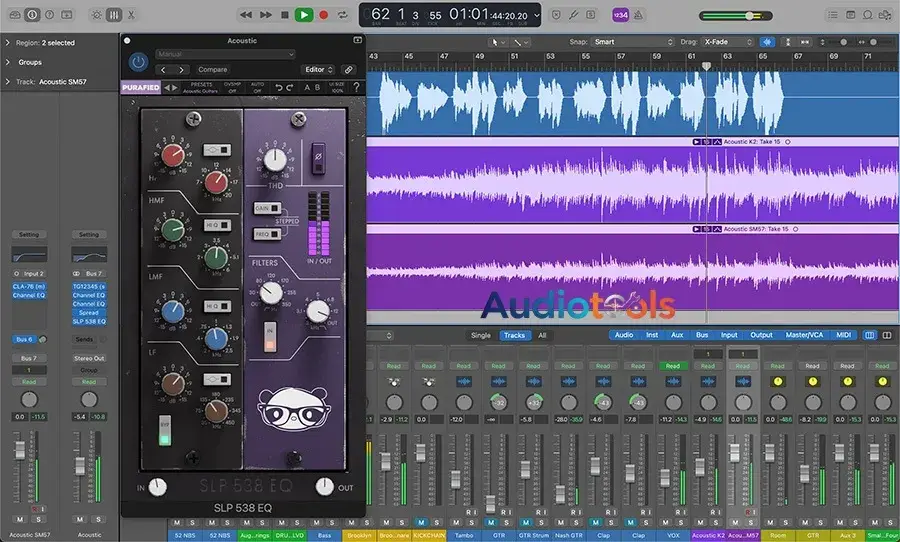Open the Loop Browser icon
Screen dimensions: 900x542
pyautogui.click(x=868, y=15)
